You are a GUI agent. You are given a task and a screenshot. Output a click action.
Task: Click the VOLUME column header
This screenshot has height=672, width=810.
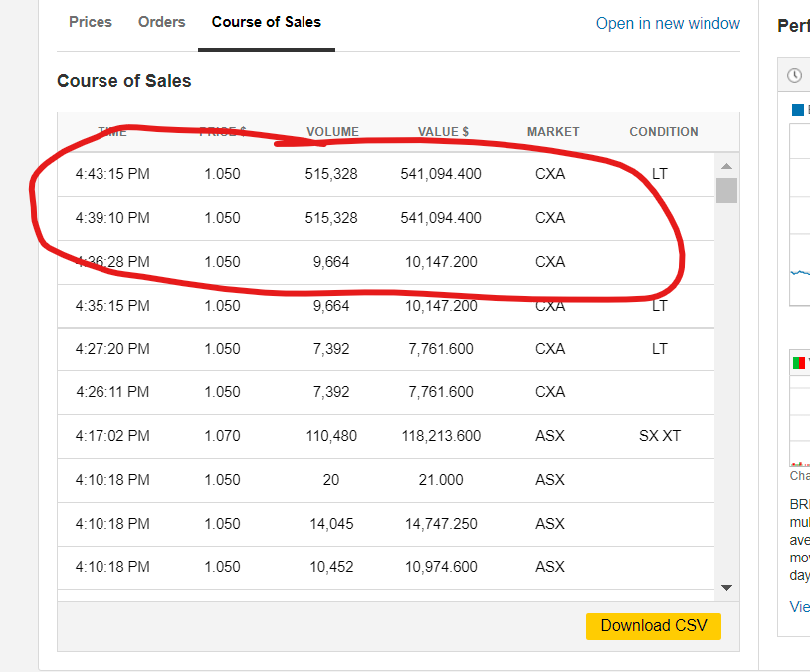pos(332,131)
